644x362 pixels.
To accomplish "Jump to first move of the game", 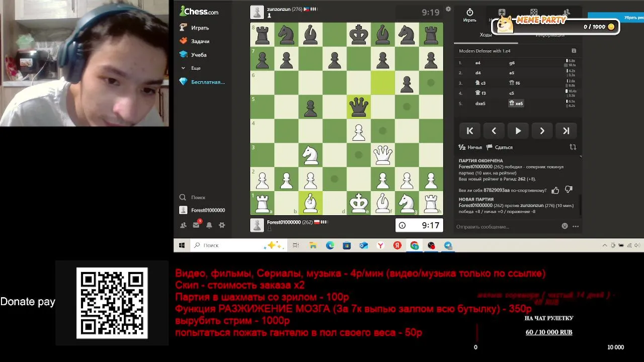I will (x=470, y=131).
